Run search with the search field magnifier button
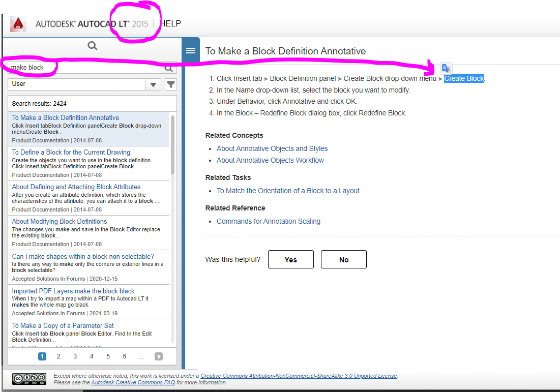Image resolution: width=560 pixels, height=392 pixels. (168, 68)
